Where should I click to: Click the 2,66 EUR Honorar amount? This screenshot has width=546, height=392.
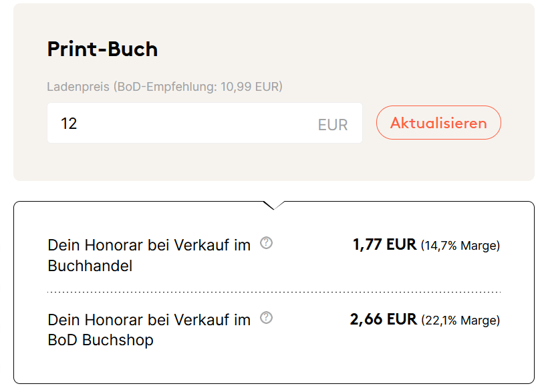click(x=383, y=319)
